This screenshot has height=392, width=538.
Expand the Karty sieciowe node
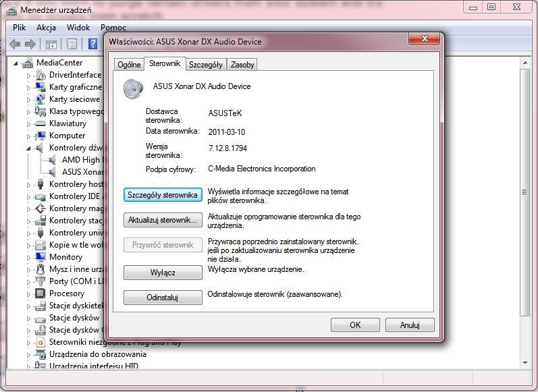tap(28, 99)
